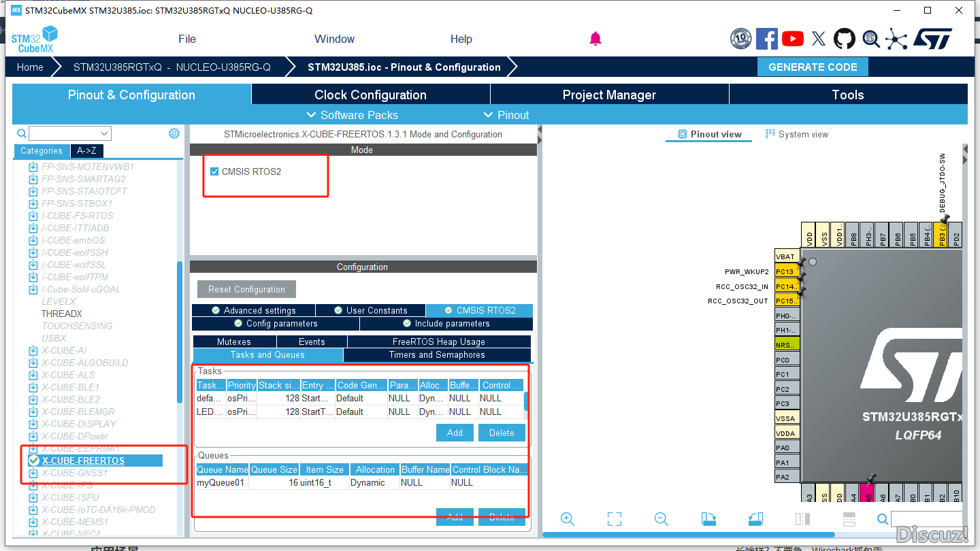Image resolution: width=980 pixels, height=551 pixels.
Task: Select the Pinout & Configuration tab
Action: (x=131, y=95)
